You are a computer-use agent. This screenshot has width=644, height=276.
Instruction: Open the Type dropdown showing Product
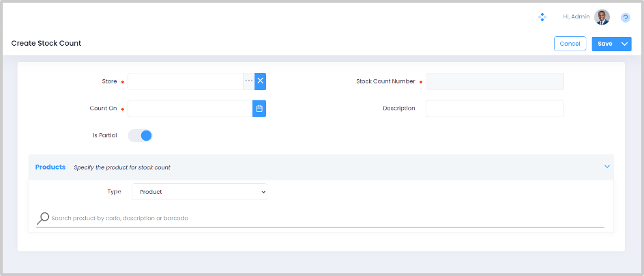tap(199, 192)
